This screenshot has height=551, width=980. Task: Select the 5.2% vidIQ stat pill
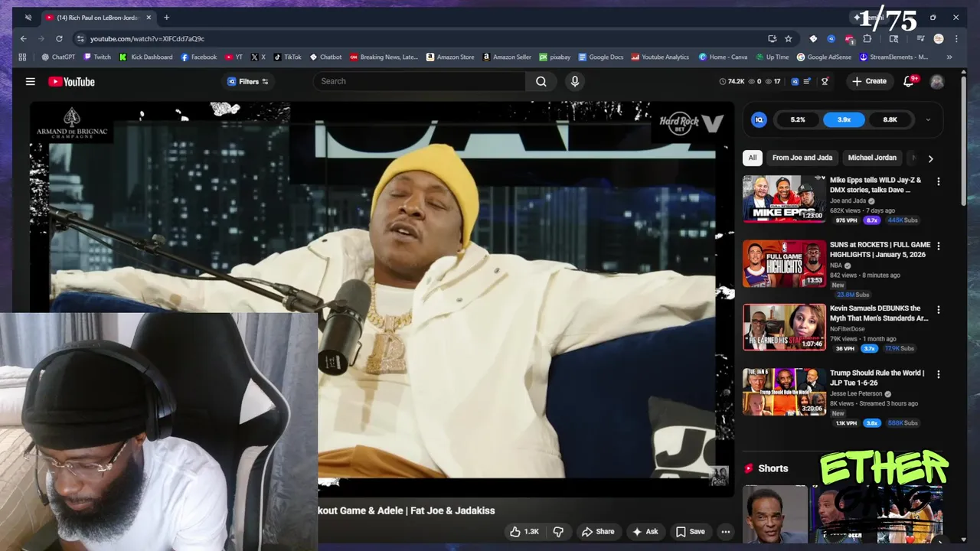(x=798, y=119)
